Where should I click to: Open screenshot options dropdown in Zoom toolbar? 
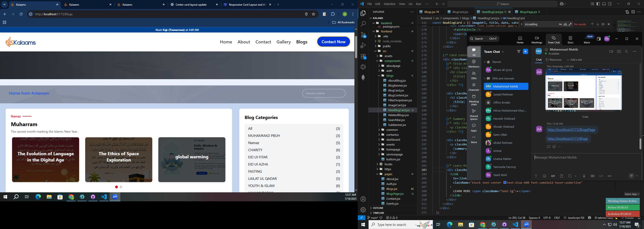point(575,176)
